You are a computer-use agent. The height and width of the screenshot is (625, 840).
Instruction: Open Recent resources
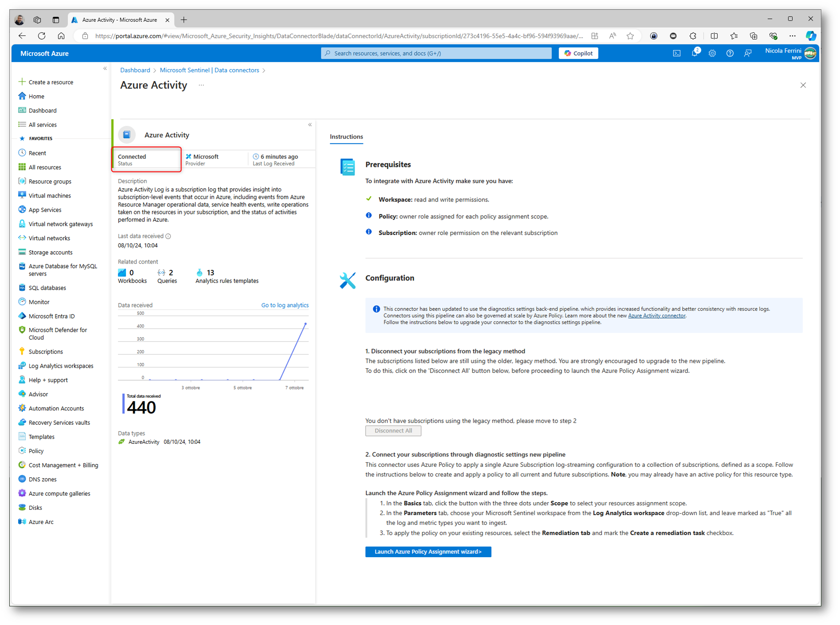32,153
